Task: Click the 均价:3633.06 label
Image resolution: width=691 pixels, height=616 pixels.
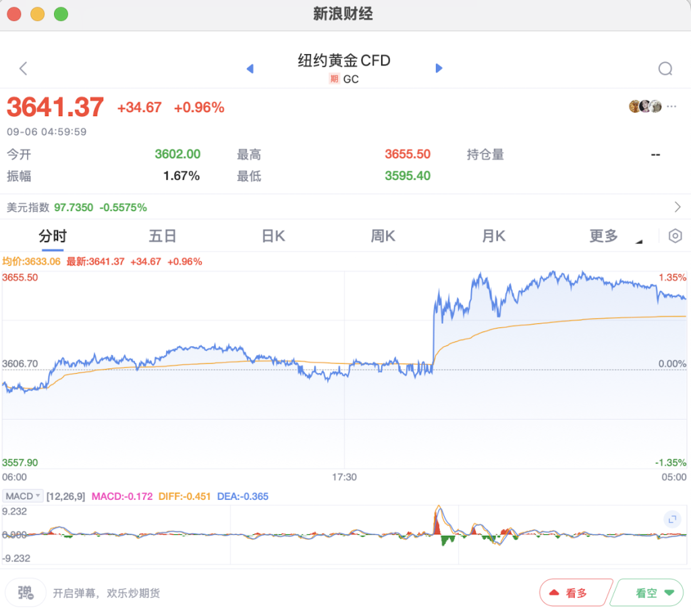Action: [31, 261]
